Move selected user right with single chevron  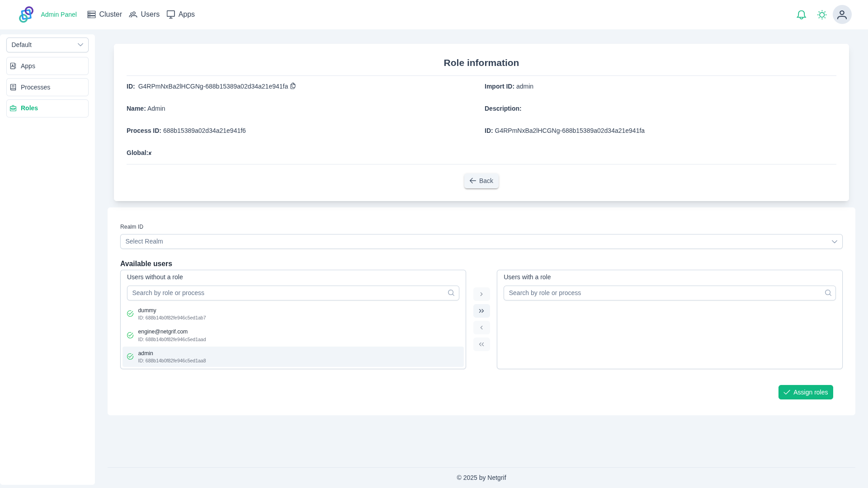pyautogui.click(x=481, y=294)
